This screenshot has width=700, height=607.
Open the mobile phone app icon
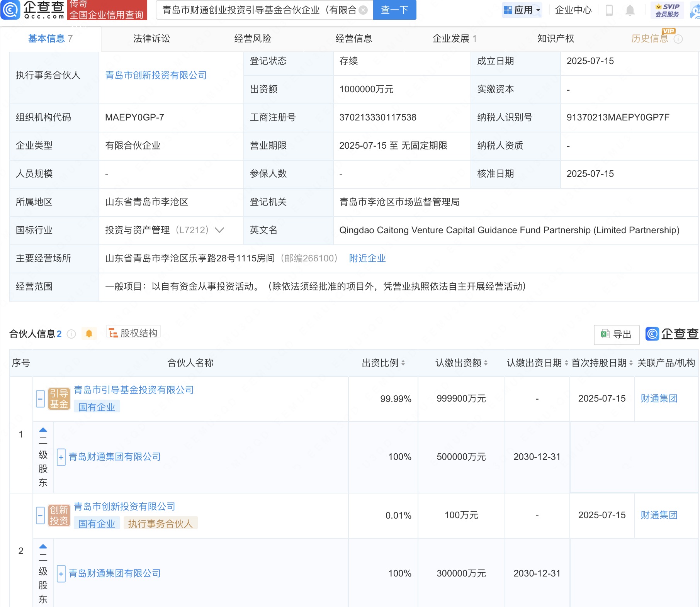[609, 10]
